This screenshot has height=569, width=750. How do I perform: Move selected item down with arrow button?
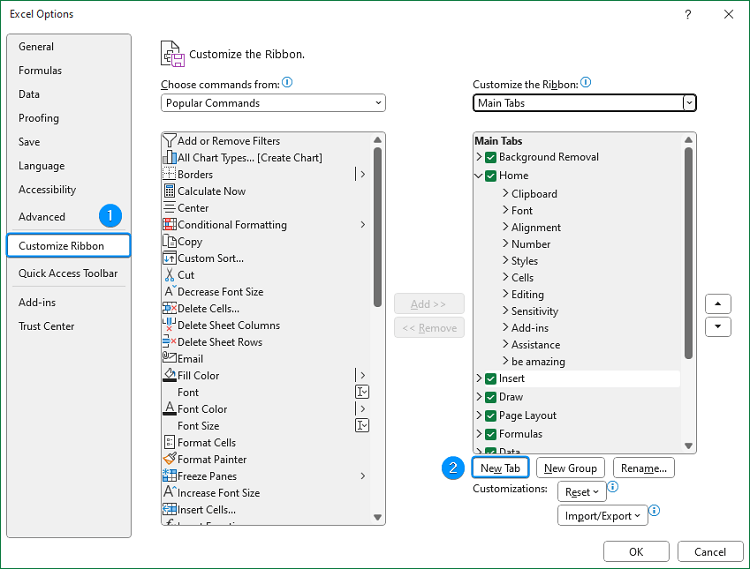(717, 327)
